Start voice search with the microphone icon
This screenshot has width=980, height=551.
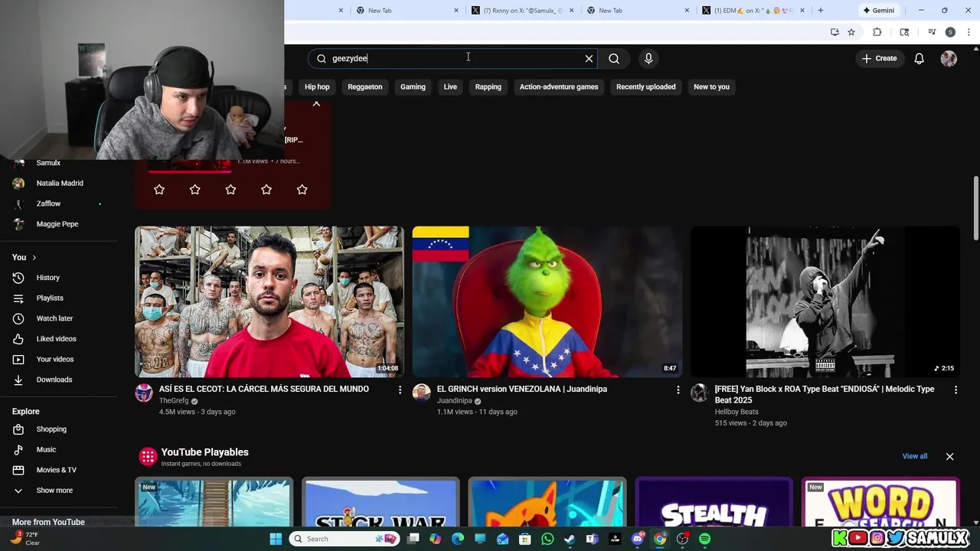pyautogui.click(x=648, y=58)
